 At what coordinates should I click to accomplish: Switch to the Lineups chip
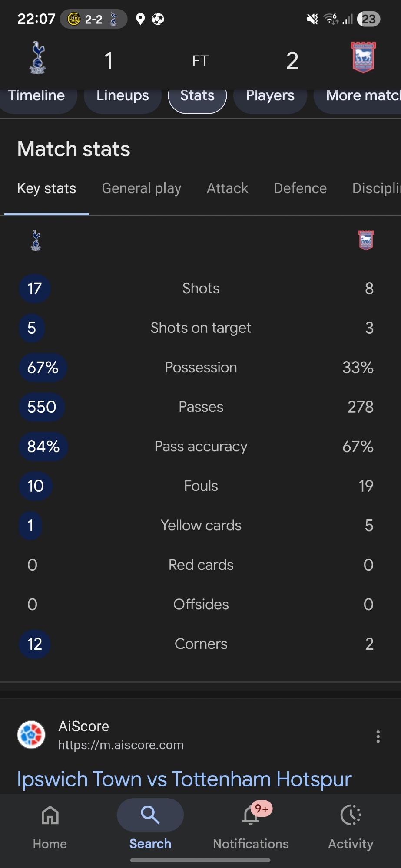123,96
